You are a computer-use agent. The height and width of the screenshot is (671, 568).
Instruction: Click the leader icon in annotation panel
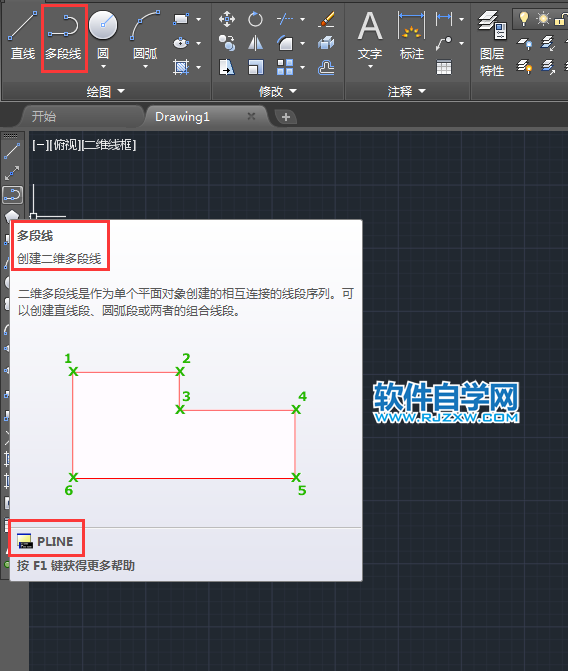point(444,43)
